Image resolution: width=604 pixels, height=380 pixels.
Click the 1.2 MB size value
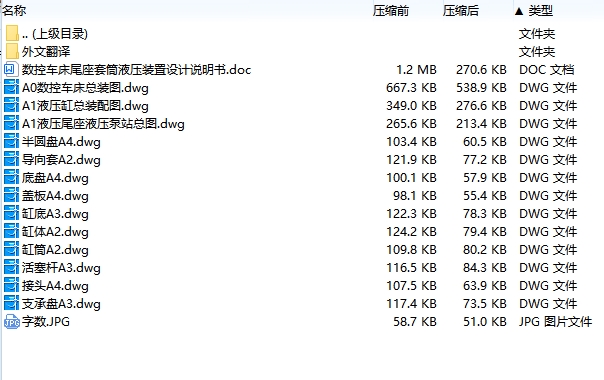(416, 70)
